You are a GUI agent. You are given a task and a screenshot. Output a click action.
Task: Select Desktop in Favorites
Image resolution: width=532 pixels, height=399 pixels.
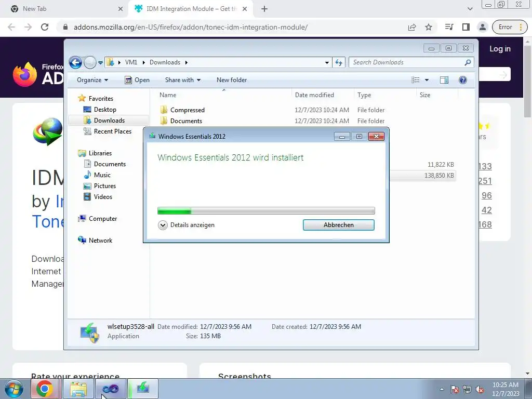(100, 110)
